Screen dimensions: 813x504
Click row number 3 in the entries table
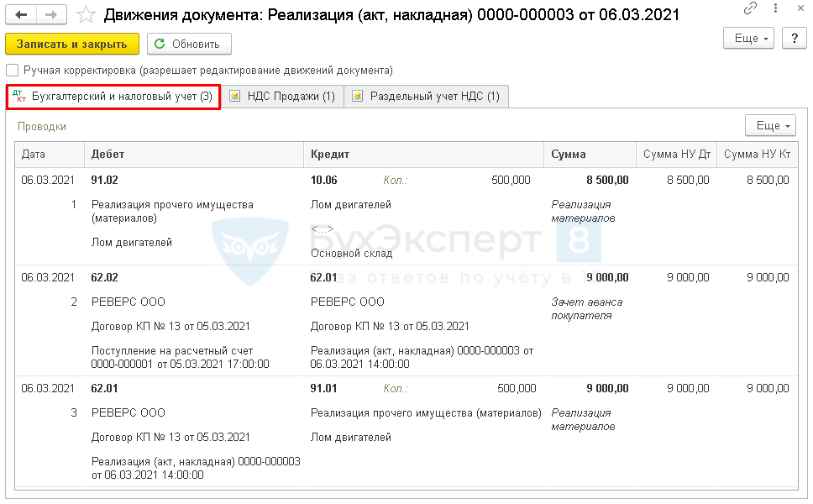click(x=74, y=412)
